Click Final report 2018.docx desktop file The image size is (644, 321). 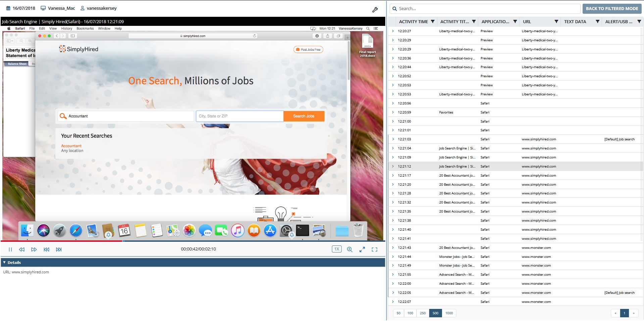(367, 46)
